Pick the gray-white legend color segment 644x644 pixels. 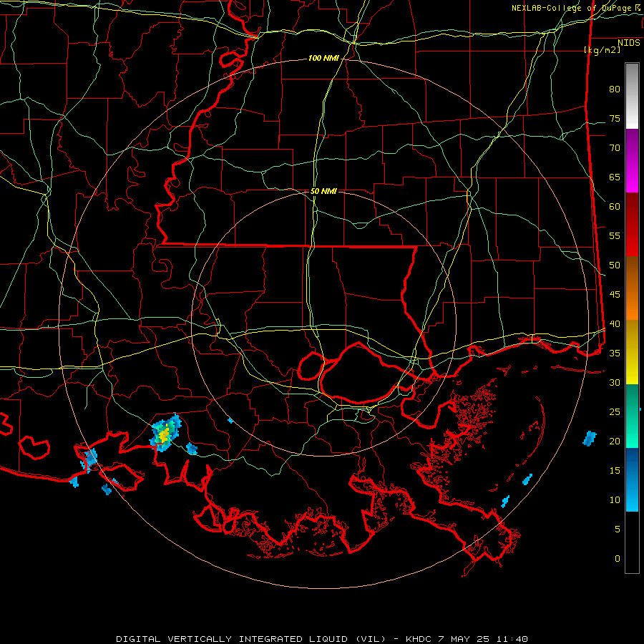pyautogui.click(x=632, y=96)
